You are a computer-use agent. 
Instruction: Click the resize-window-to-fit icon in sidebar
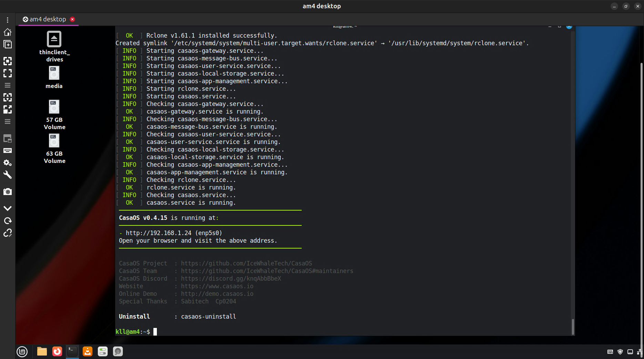[8, 61]
